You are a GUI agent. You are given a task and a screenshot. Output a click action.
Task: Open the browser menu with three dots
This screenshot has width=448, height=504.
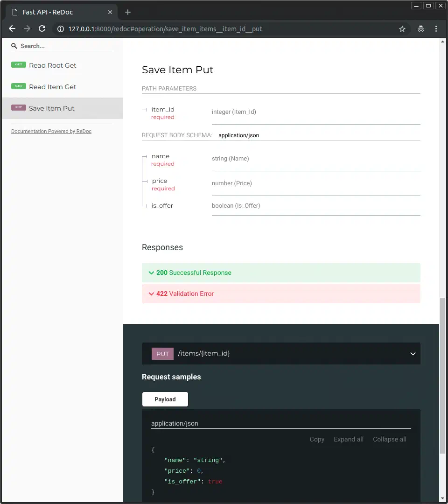[x=436, y=28]
